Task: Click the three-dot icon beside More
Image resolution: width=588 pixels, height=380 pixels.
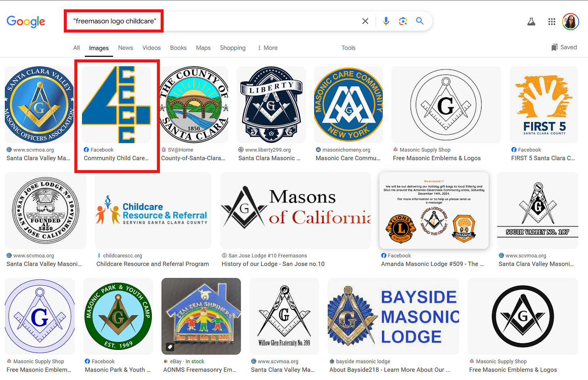Action: [x=259, y=48]
